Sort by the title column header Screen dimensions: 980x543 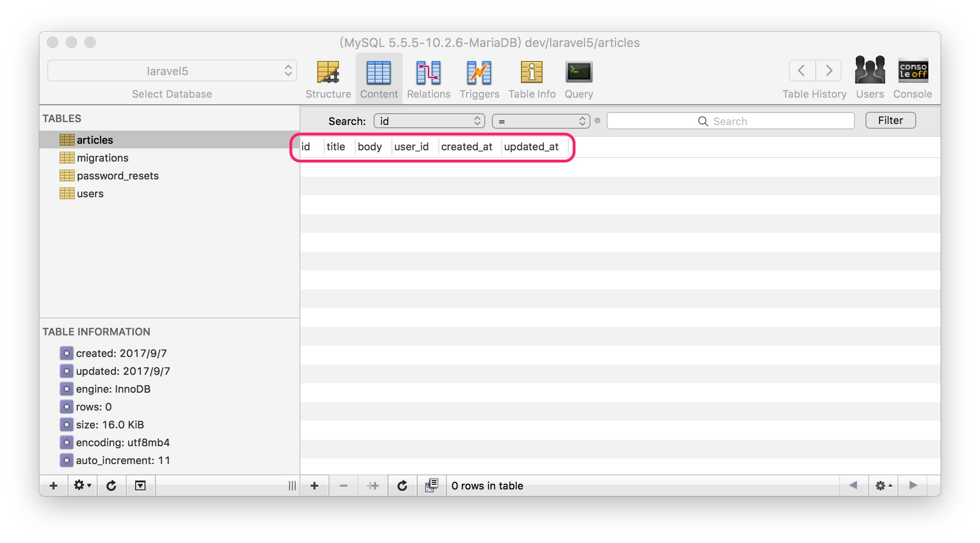[339, 147]
